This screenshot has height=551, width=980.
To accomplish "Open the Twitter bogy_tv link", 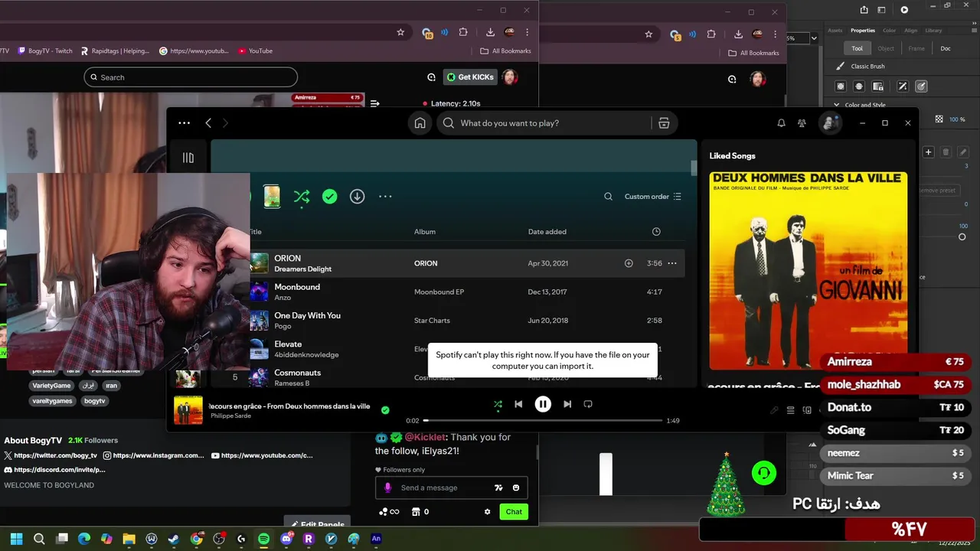I will [51, 455].
